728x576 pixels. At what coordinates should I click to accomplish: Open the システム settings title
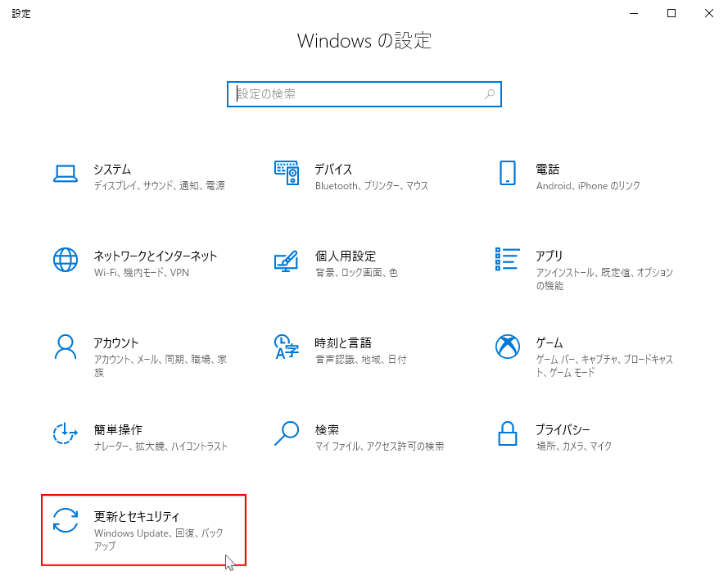112,169
